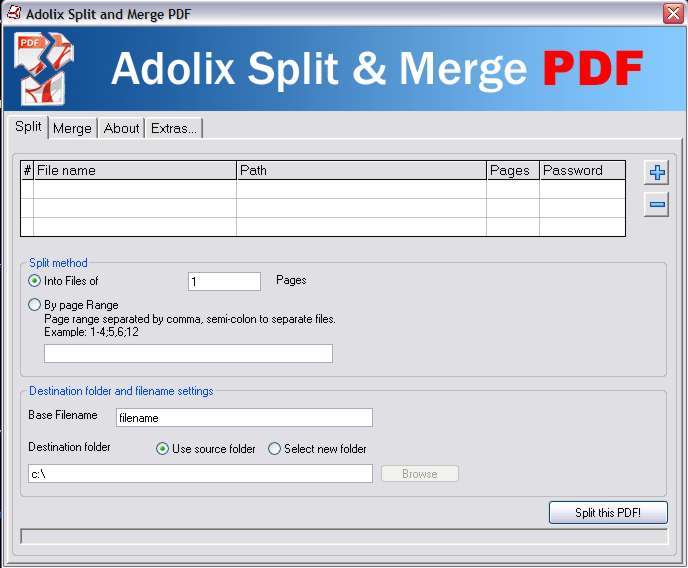The height and width of the screenshot is (568, 688).
Task: Click the Split this PDF! button
Action: [x=608, y=512]
